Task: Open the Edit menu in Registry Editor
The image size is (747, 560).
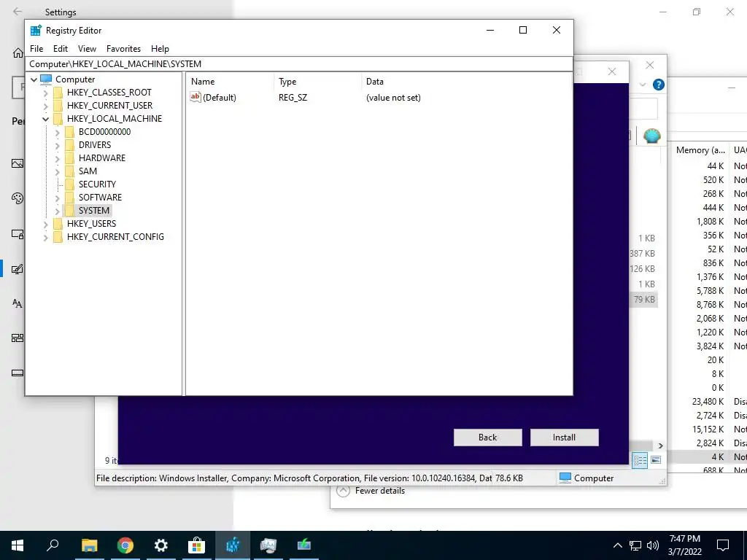Action: coord(60,49)
